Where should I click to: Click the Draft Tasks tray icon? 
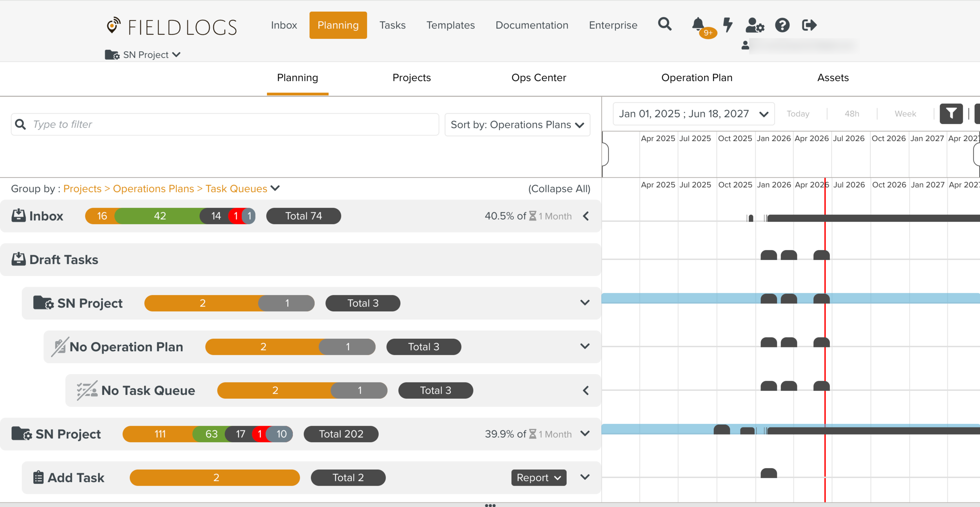[x=18, y=259]
